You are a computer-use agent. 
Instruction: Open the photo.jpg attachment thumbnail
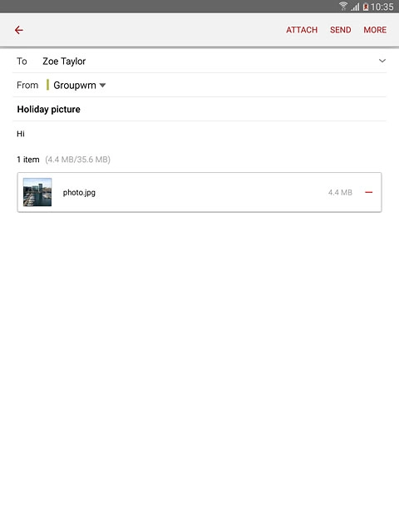point(37,192)
